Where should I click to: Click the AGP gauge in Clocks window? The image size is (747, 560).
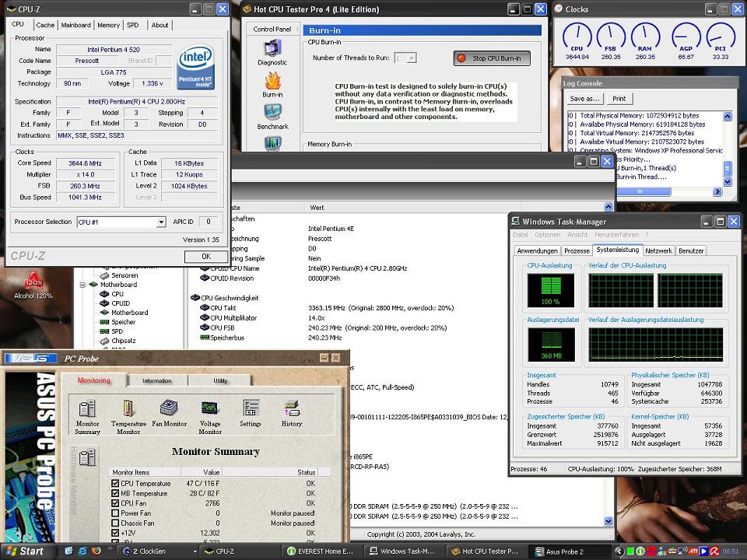pyautogui.click(x=686, y=41)
